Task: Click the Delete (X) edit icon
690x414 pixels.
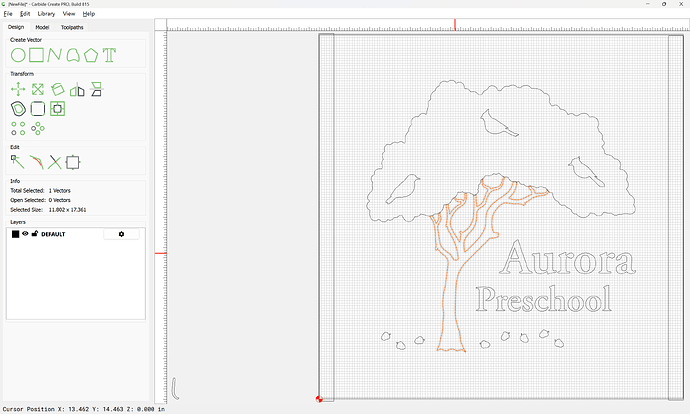Action: [x=55, y=162]
